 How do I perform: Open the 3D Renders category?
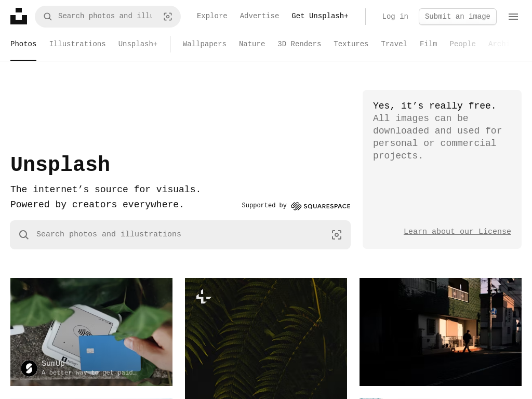coord(299,44)
